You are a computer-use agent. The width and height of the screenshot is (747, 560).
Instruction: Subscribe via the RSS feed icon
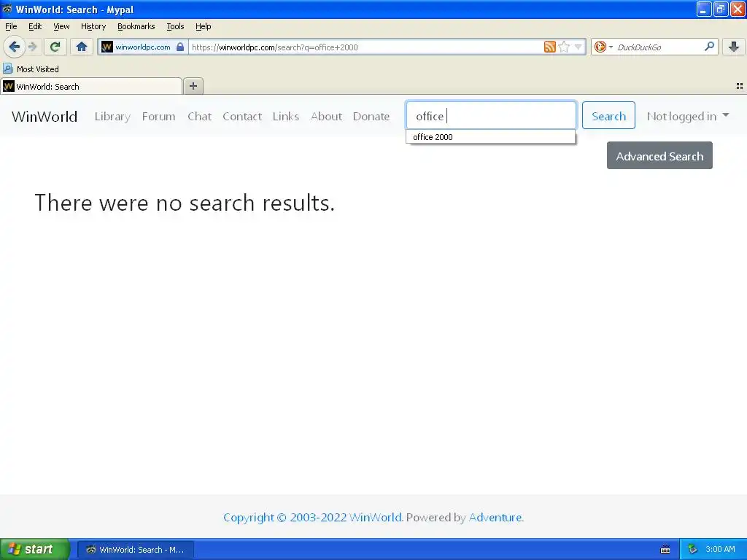(x=550, y=47)
